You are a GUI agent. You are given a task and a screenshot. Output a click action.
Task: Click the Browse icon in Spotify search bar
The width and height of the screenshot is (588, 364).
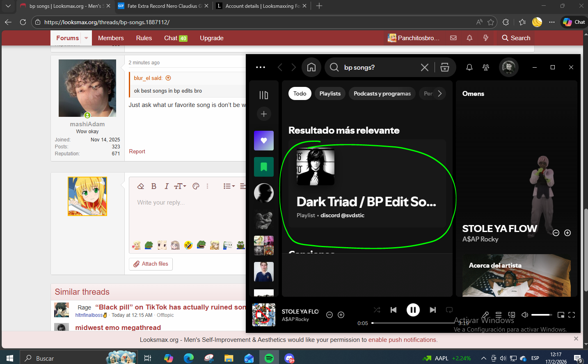click(x=444, y=67)
